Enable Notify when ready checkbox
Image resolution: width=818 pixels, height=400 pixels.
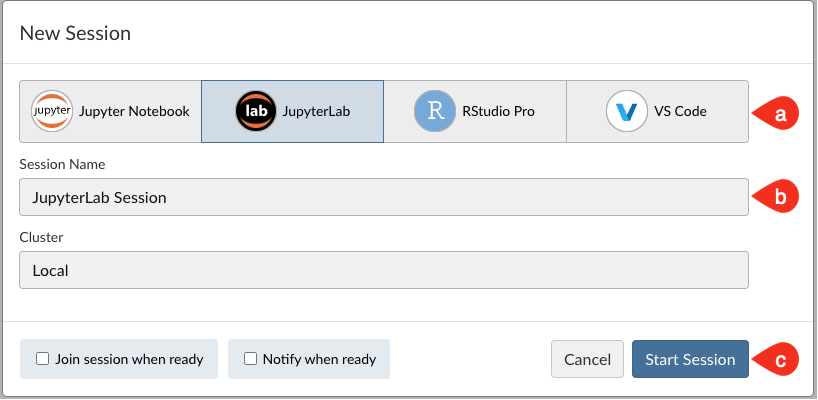(x=250, y=359)
